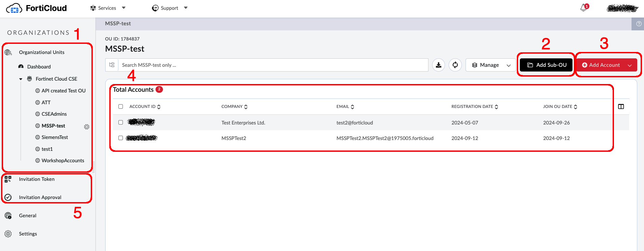This screenshot has width=644, height=251.
Task: Open the Manage dropdown
Action: [491, 65]
